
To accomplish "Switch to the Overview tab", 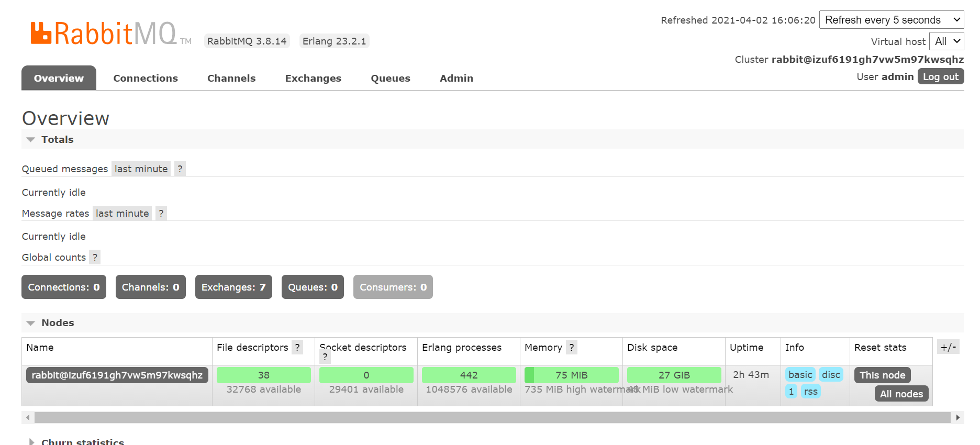I will (59, 78).
